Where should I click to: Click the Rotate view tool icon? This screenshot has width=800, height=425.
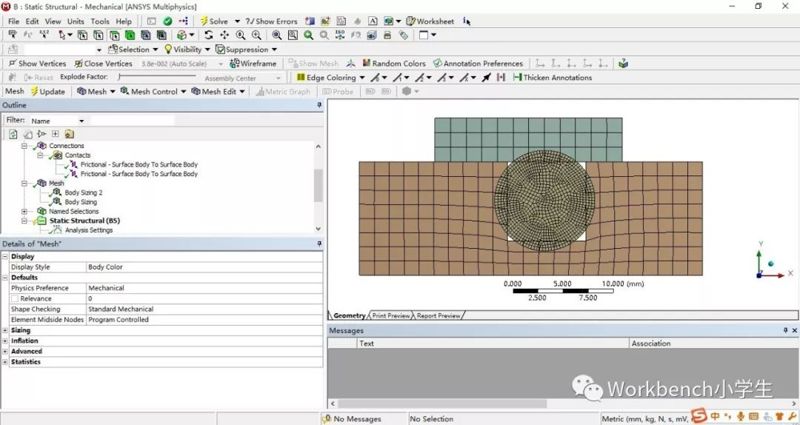[209, 35]
